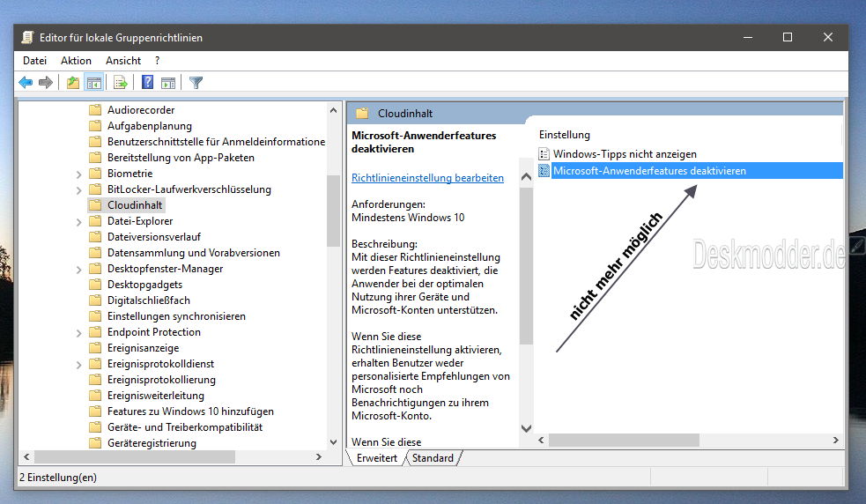Click tree pane horizontal scroll right arrow
Screen dimensions: 866x504
click(319, 457)
